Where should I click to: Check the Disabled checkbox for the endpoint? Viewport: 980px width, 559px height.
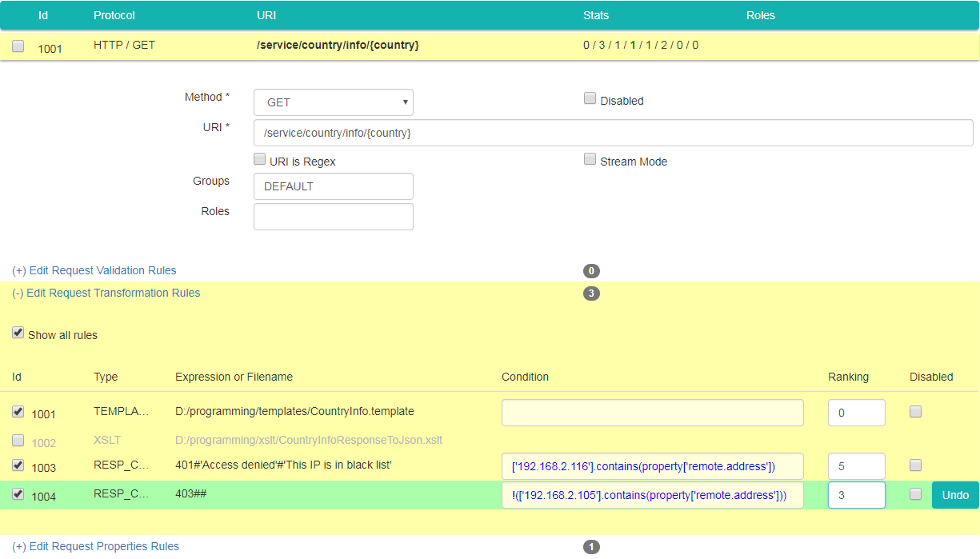pyautogui.click(x=590, y=99)
